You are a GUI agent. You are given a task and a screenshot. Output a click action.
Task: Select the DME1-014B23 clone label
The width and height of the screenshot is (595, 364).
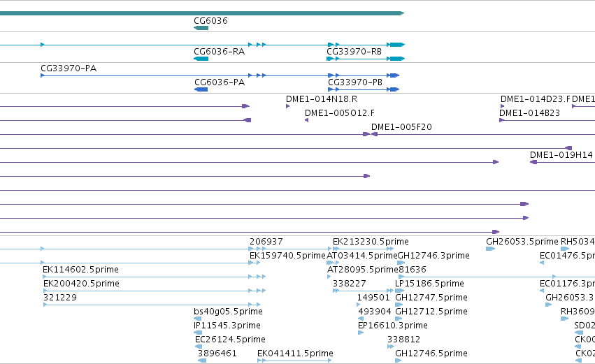pos(530,113)
